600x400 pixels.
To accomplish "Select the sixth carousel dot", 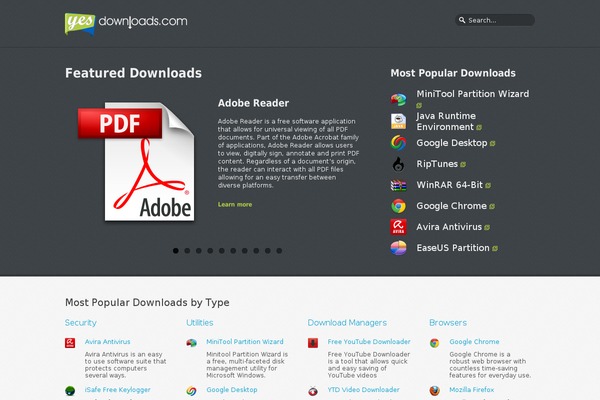I will (x=233, y=251).
